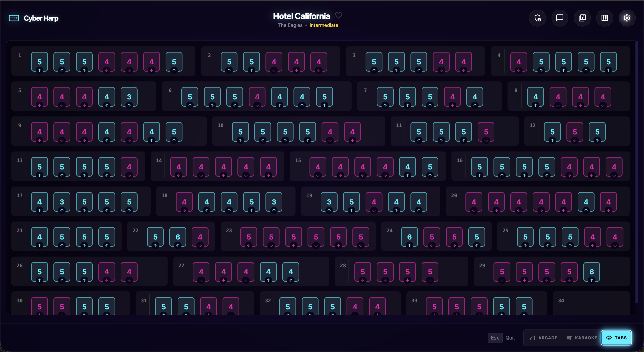Click the bar-chart icon beside ARCADE

pyautogui.click(x=532, y=338)
